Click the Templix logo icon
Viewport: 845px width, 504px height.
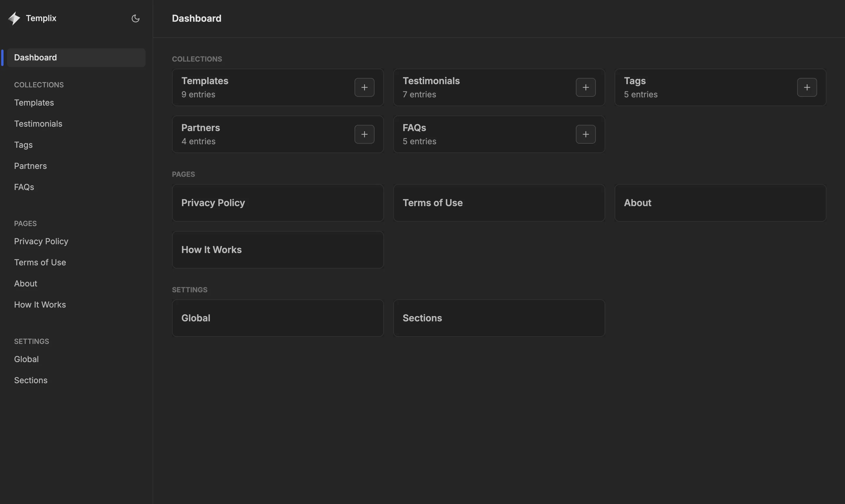coord(14,18)
